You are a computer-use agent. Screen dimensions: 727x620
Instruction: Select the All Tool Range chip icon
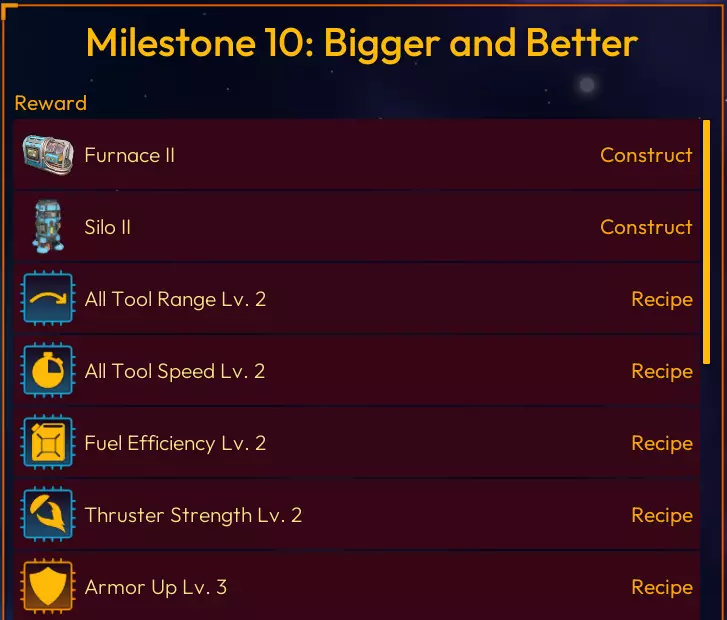[47, 299]
